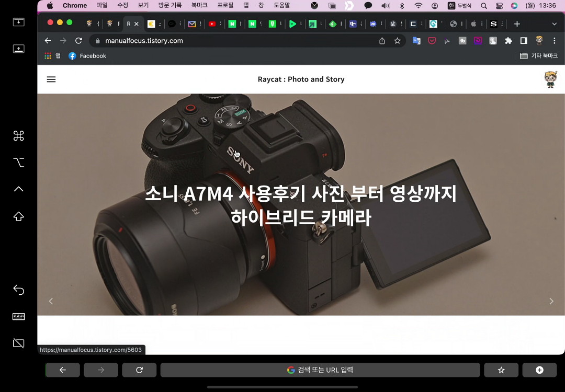Show the on-screen keyboard from the sidebar
This screenshot has width=565, height=392.
(x=18, y=316)
